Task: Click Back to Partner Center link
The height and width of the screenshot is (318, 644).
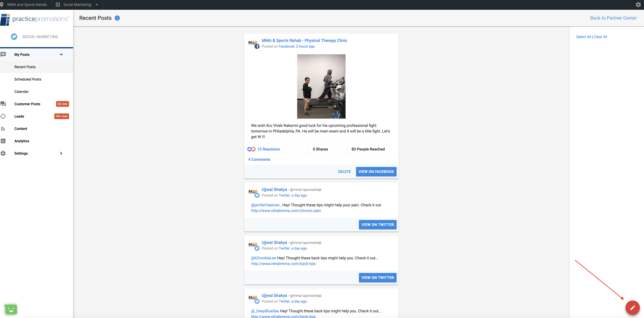Action: 613,18
